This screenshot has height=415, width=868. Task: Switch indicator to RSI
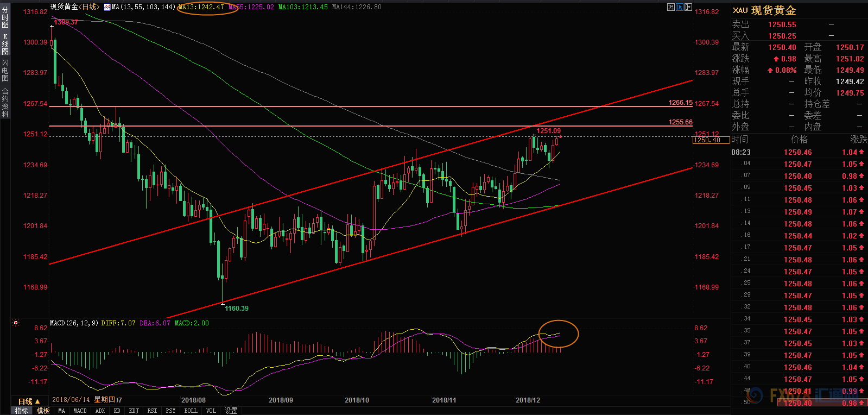click(x=152, y=411)
